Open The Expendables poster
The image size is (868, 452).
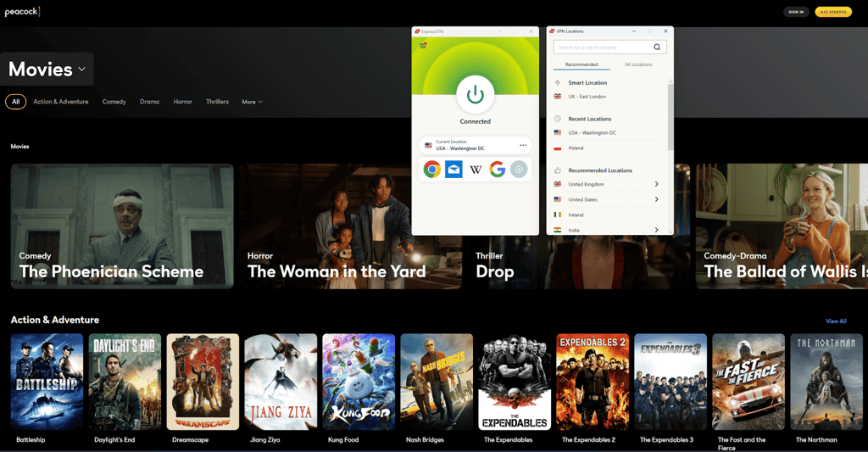[515, 382]
